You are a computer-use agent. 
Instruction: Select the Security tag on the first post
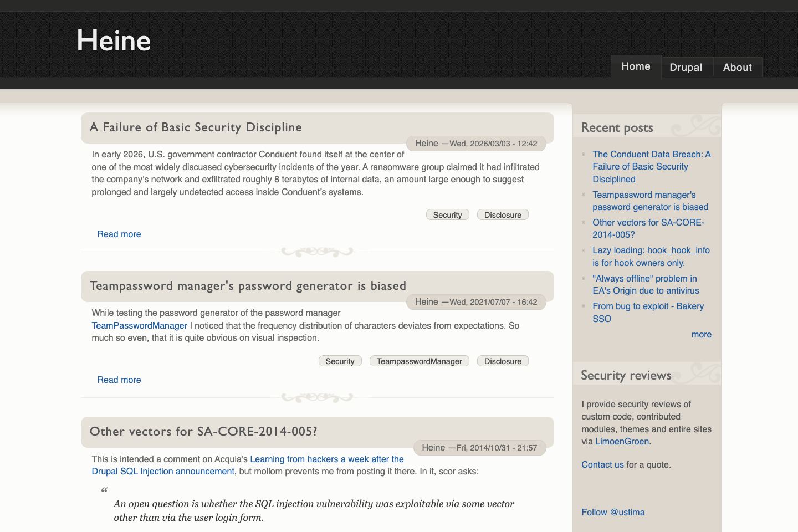447,214
